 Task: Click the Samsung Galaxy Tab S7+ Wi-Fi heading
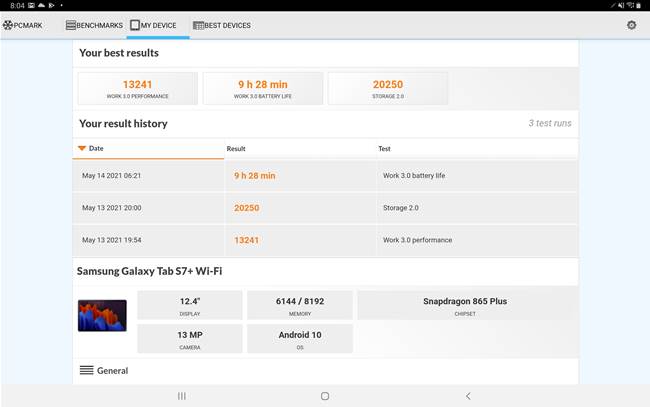[149, 271]
